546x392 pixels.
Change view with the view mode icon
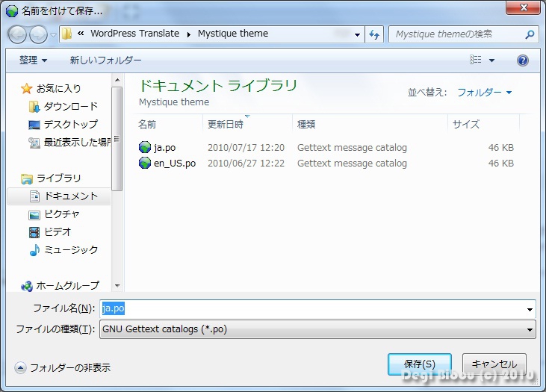point(475,60)
